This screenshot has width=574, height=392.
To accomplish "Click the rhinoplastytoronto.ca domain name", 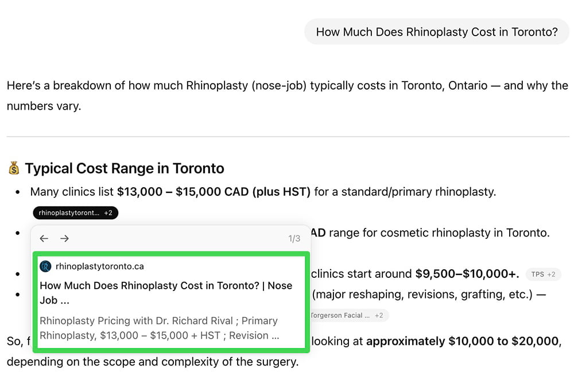I will 100,266.
